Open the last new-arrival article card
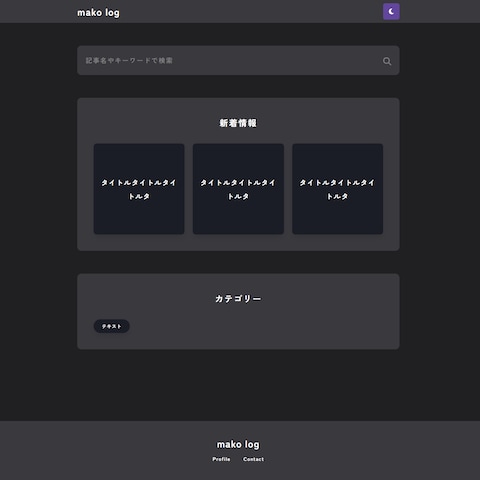The image size is (480, 480). click(337, 189)
